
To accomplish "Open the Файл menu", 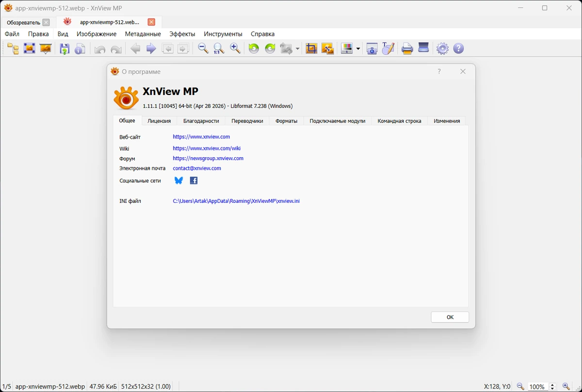I will [12, 34].
